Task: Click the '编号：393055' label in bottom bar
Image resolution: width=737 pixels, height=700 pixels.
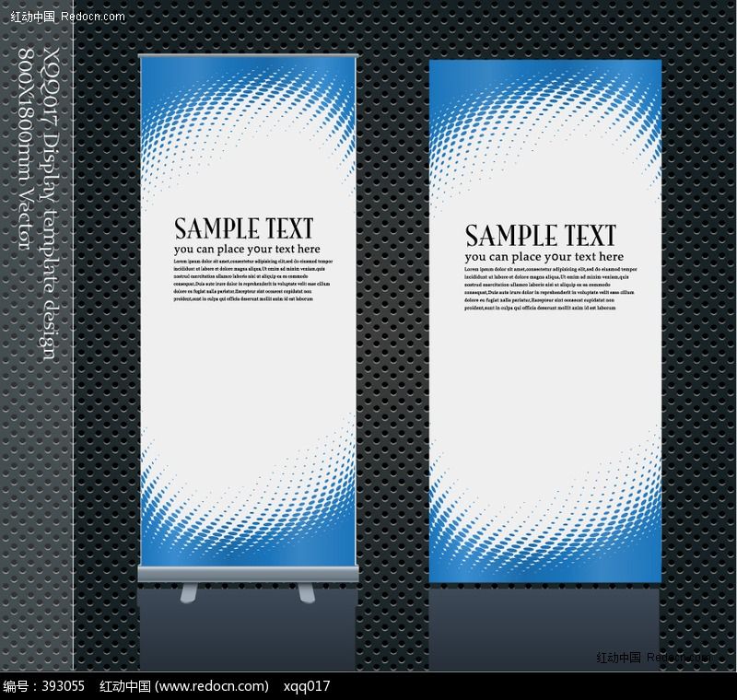Action: coord(43,686)
